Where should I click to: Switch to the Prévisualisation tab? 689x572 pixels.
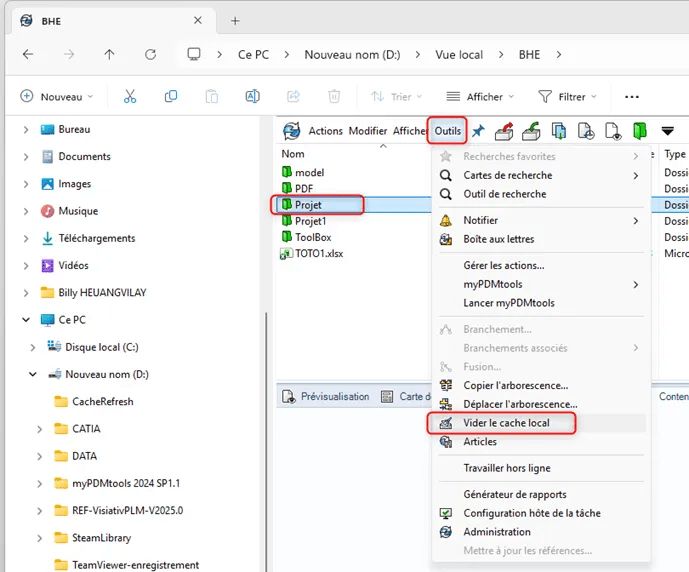[x=334, y=397]
